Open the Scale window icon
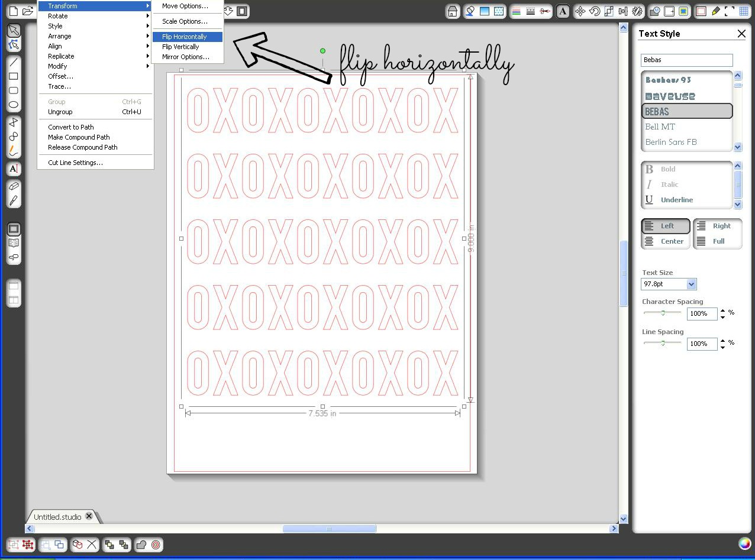 pyautogui.click(x=609, y=11)
